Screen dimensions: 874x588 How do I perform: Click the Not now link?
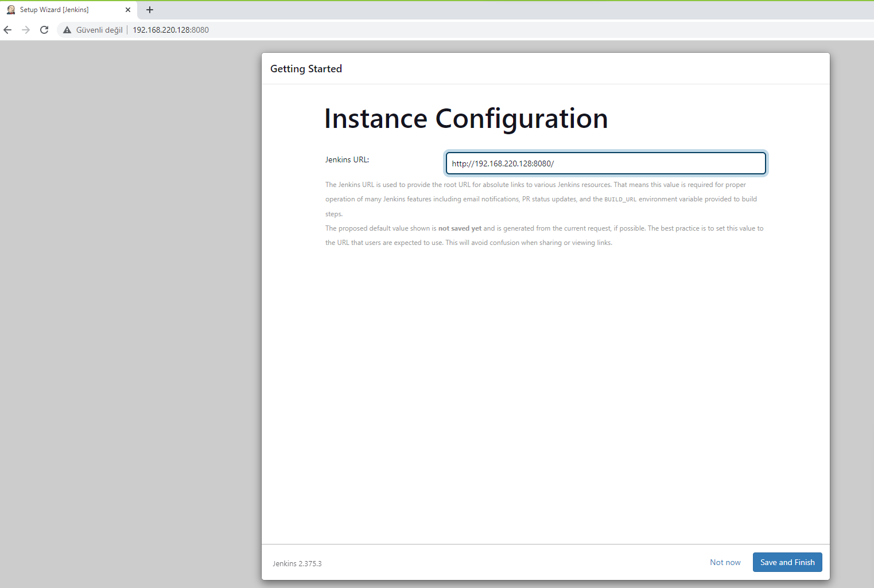tap(725, 562)
